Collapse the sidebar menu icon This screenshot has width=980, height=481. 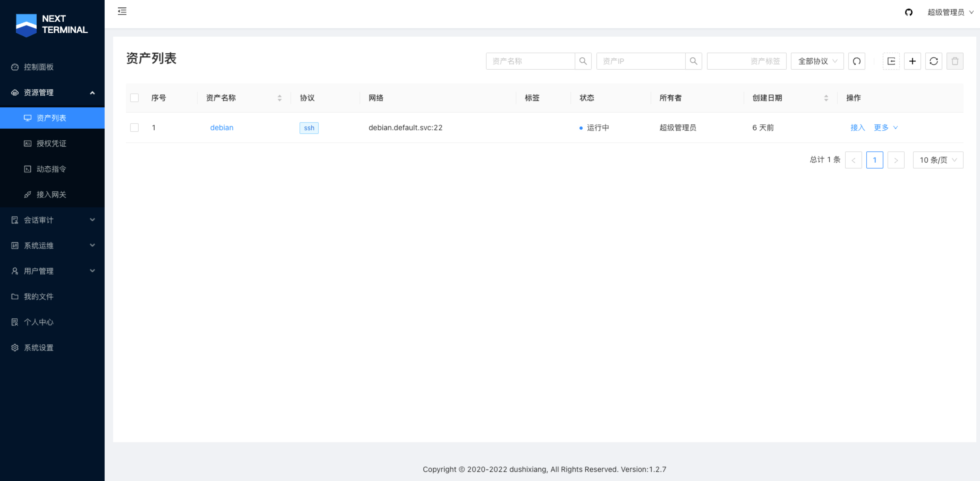(122, 11)
